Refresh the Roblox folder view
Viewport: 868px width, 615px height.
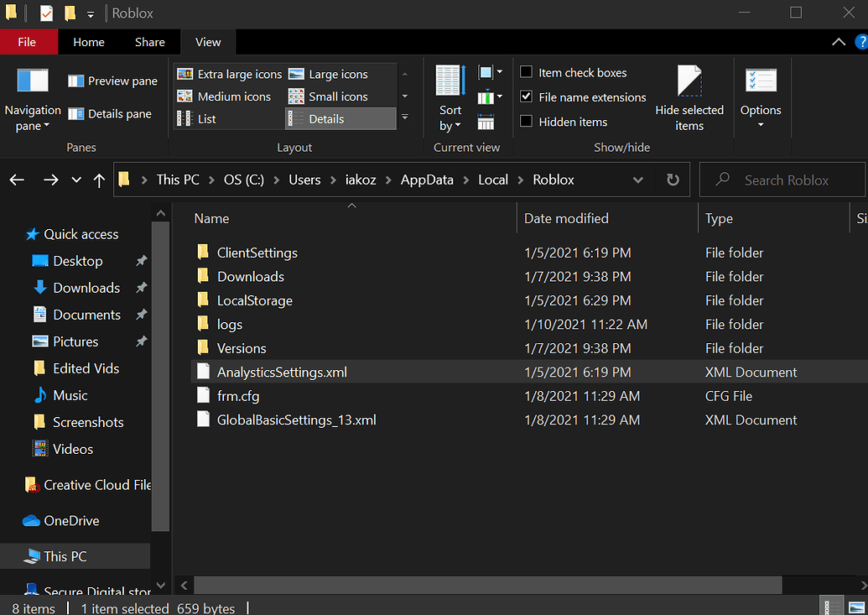[x=673, y=180]
